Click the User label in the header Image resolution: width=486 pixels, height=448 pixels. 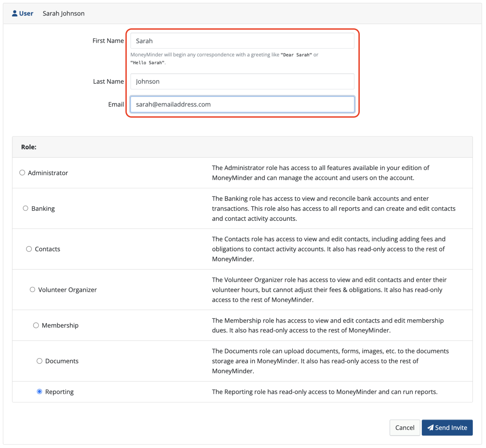pos(26,13)
